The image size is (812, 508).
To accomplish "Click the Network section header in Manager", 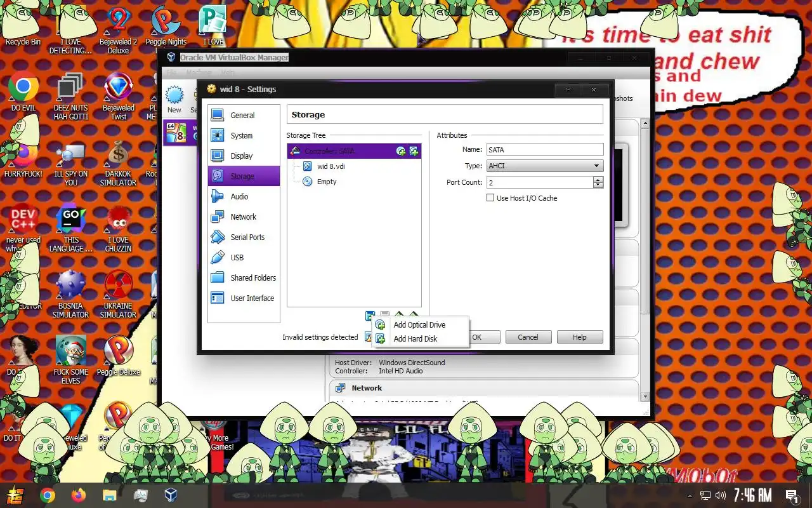I will pos(367,388).
